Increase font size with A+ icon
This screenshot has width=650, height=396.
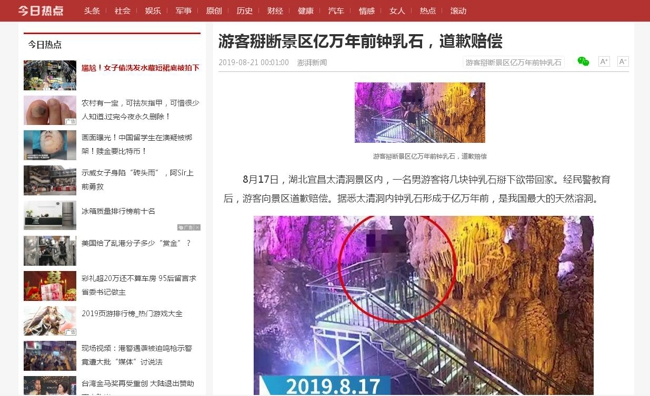tap(604, 62)
